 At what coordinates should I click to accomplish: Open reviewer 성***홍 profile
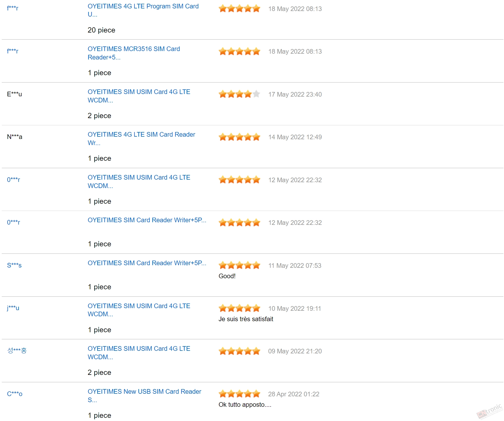tap(17, 350)
